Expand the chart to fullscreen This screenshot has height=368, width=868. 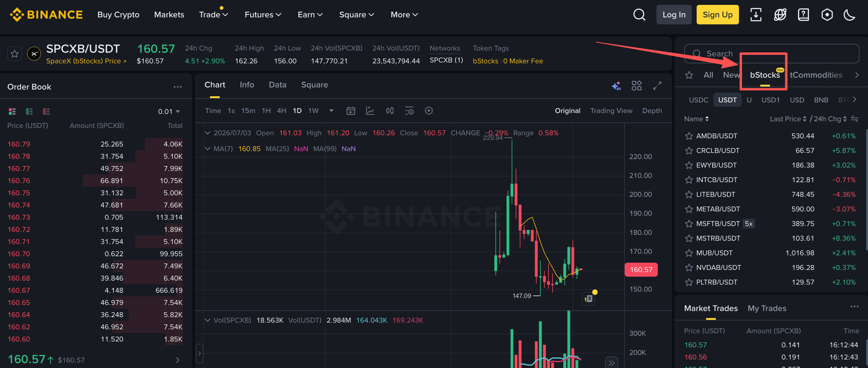[x=657, y=86]
